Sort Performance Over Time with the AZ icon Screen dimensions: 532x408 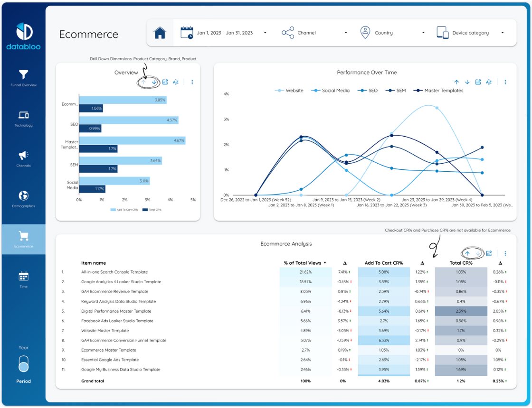[489, 82]
